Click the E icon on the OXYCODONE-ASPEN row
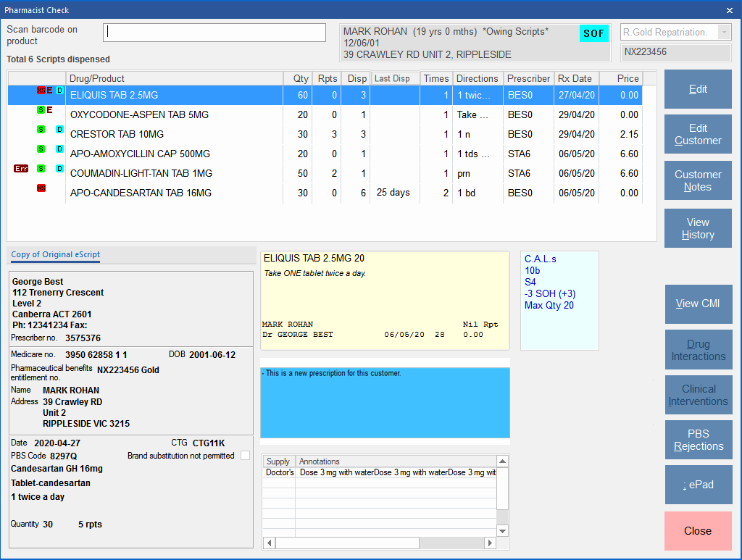 [50, 109]
